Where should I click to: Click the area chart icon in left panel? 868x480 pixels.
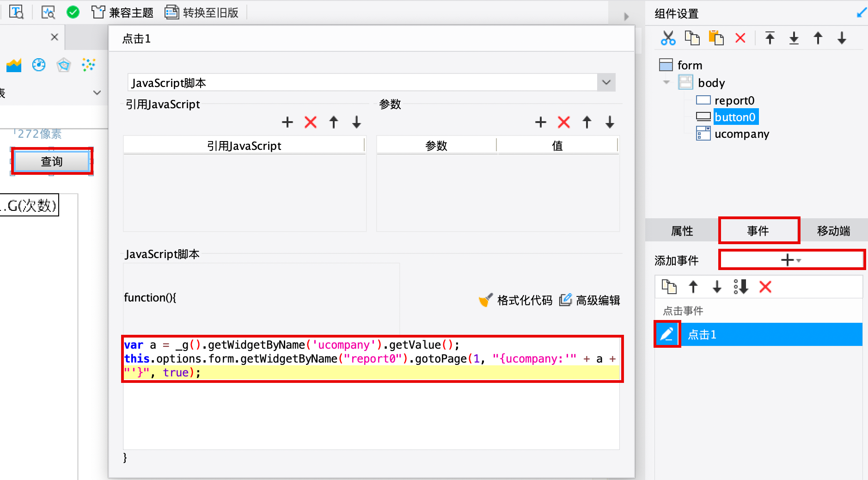14,65
